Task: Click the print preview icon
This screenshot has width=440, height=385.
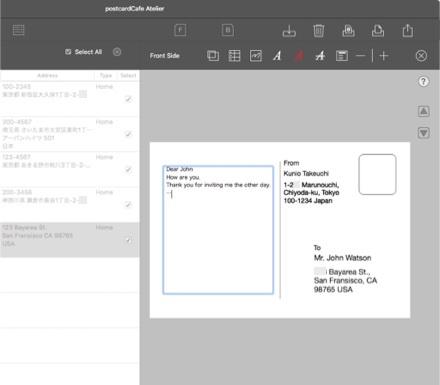Action: point(348,31)
